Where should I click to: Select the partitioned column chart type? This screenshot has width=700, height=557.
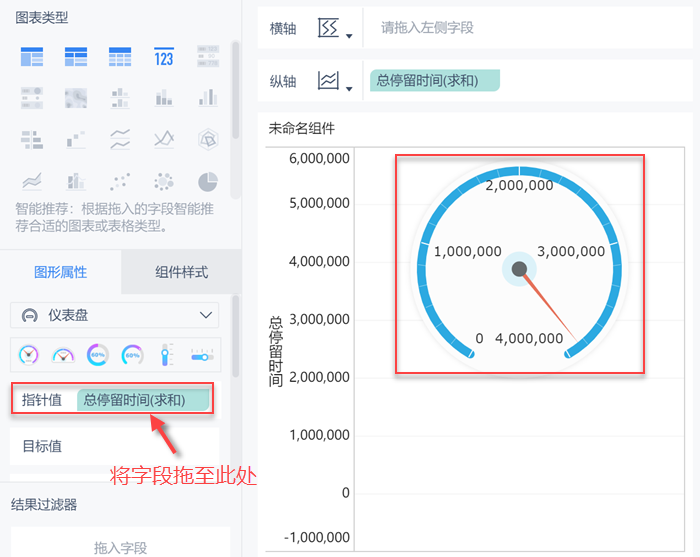tap(120, 98)
